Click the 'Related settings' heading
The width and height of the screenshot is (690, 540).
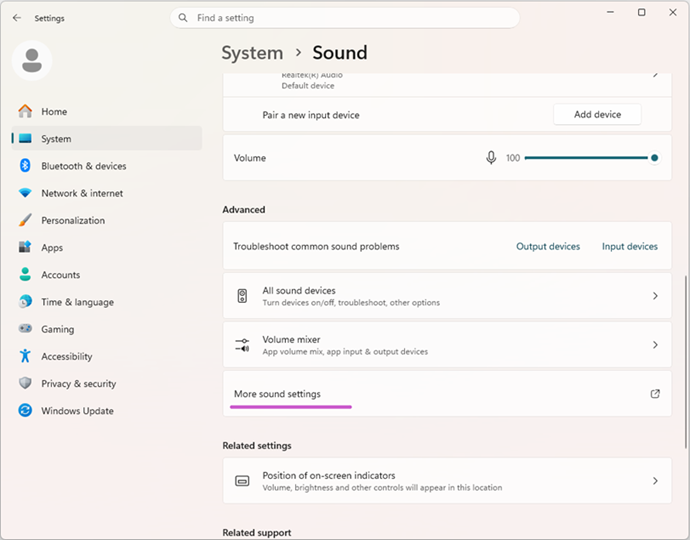[257, 445]
